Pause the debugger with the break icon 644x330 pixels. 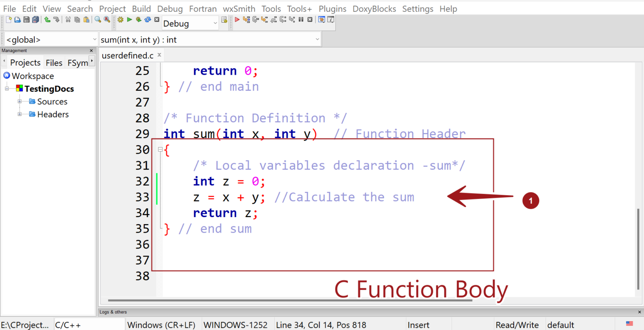click(x=301, y=20)
